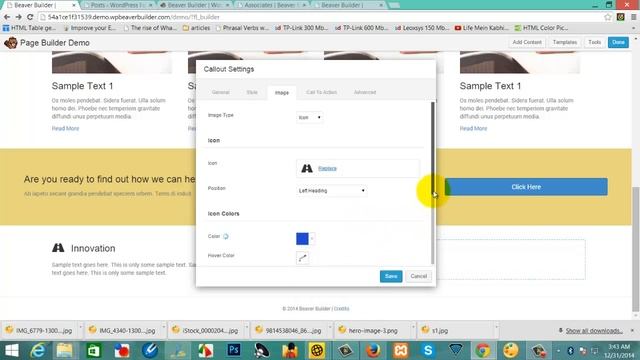640x360 pixels.
Task: Clear the blue icon color with the small x
Action: 312,238
